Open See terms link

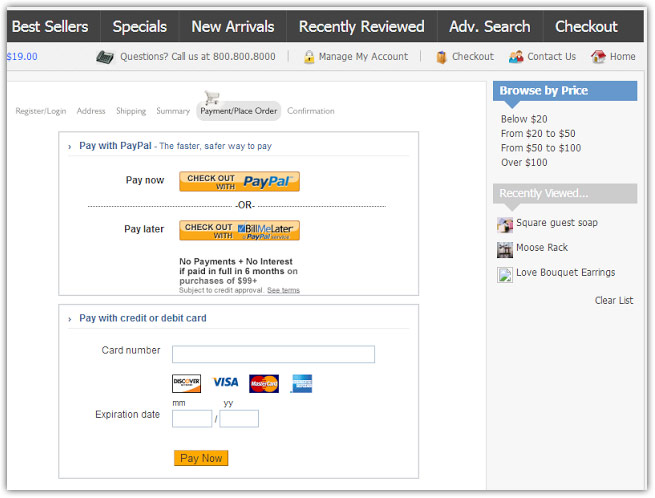coord(283,290)
